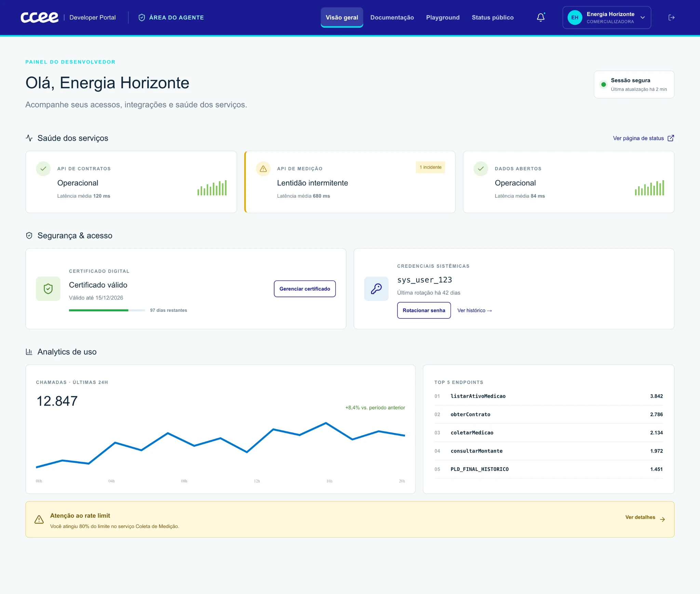This screenshot has height=594, width=700.
Task: Click the digital certificate shield icon
Action: [x=48, y=289]
